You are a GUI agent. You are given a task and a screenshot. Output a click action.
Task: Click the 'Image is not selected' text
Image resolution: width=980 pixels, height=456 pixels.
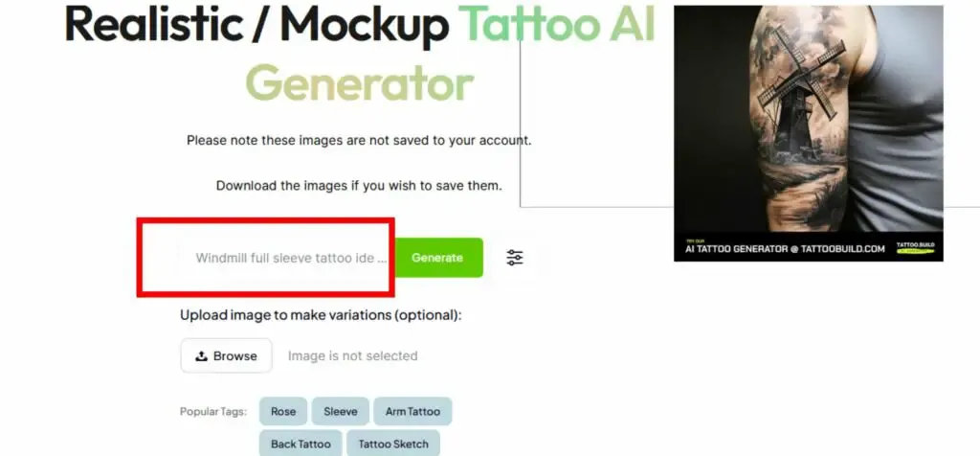click(352, 356)
